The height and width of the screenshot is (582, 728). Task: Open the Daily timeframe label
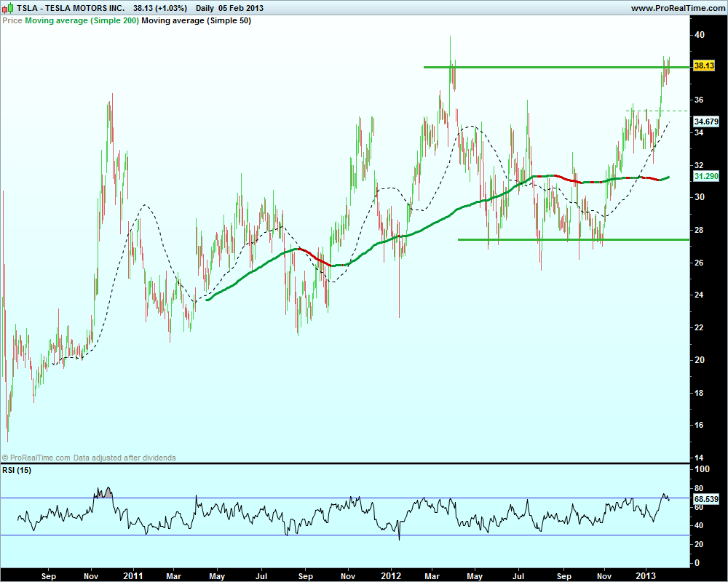tap(205, 8)
